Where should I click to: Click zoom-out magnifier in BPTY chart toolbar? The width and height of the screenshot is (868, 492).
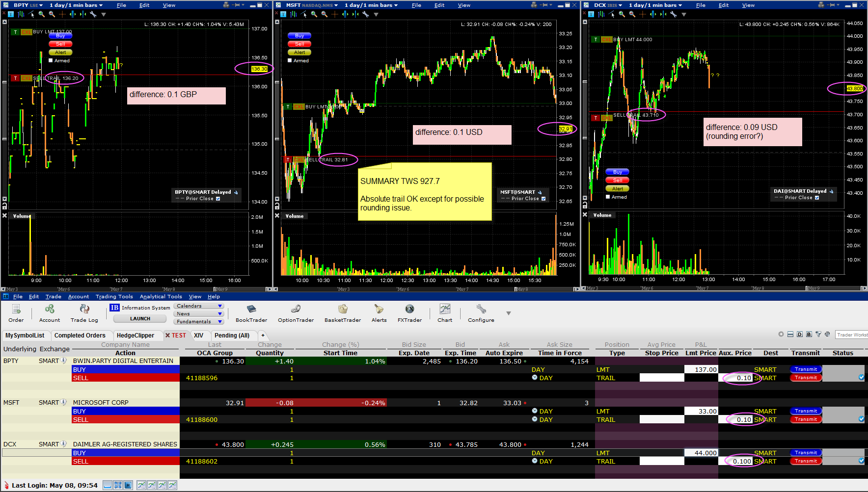[52, 14]
